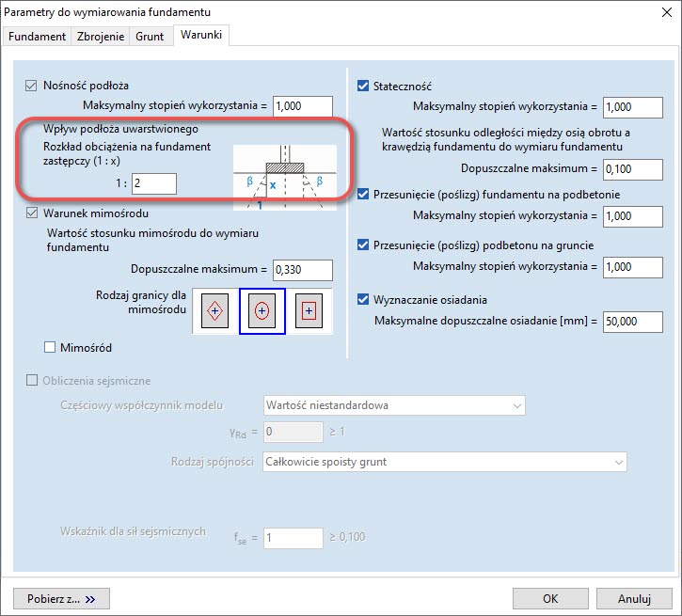Switch to the Fundament tab
This screenshot has width=682, height=616.
[38, 37]
